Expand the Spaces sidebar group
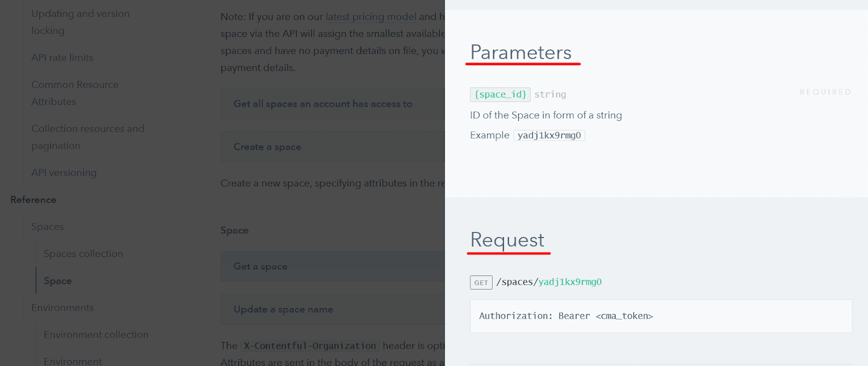The height and width of the screenshot is (366, 868). coord(47,227)
